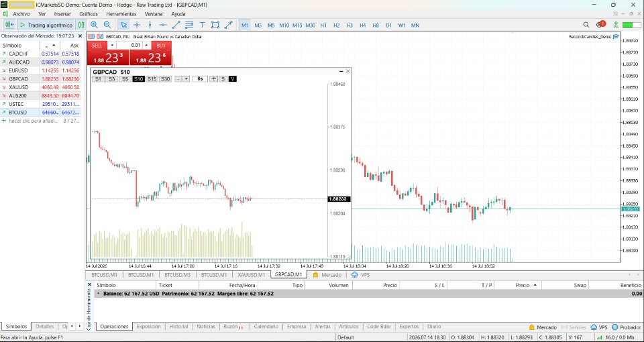Open the Detalles tab in Market Watch
The width and height of the screenshot is (644, 342).
click(44, 327)
